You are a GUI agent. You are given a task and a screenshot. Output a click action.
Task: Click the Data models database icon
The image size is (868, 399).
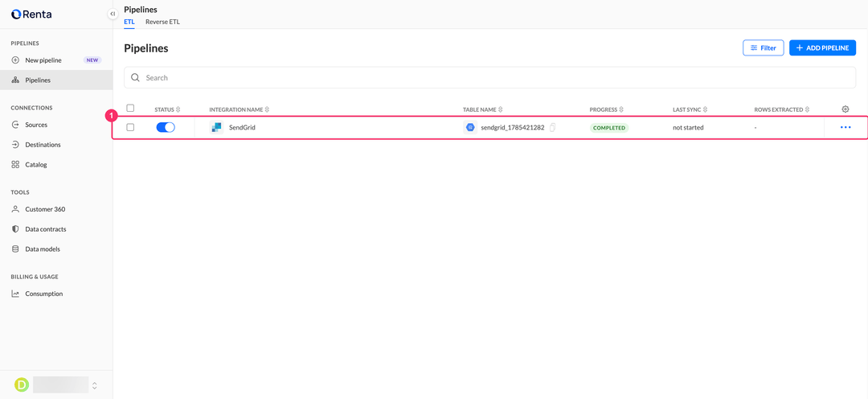click(x=15, y=249)
